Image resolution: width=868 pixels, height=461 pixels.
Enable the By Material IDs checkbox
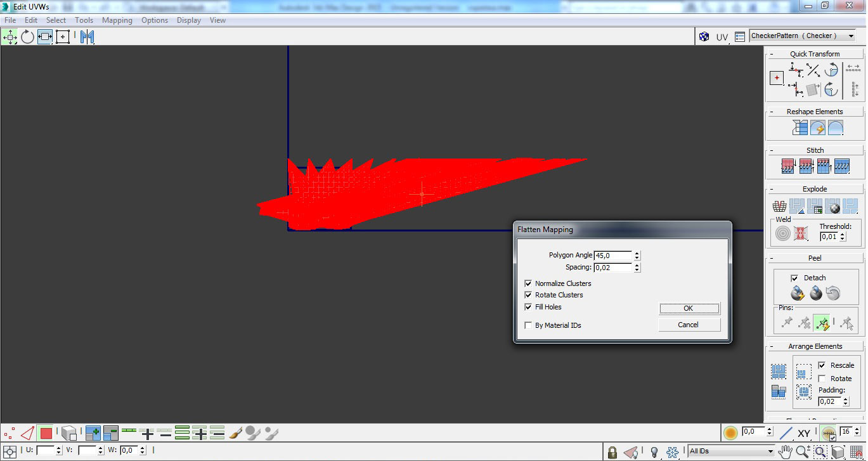coord(528,325)
